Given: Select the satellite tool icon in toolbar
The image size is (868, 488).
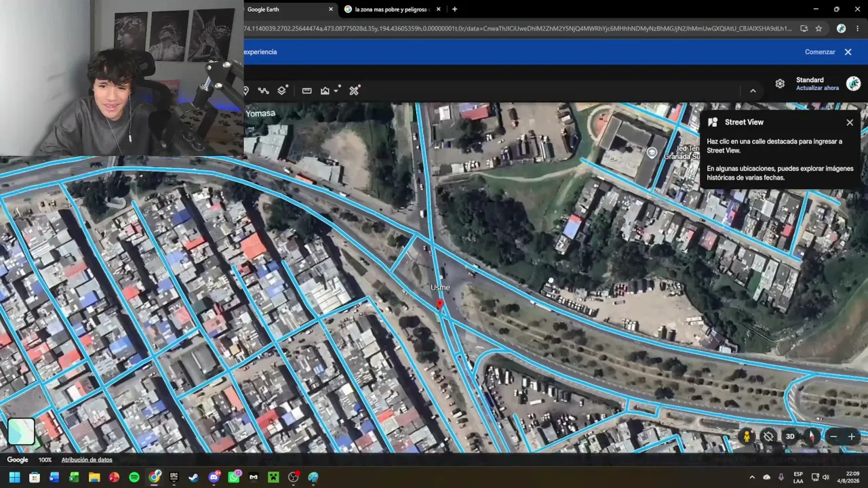Looking at the screenshot, I should click(x=354, y=90).
